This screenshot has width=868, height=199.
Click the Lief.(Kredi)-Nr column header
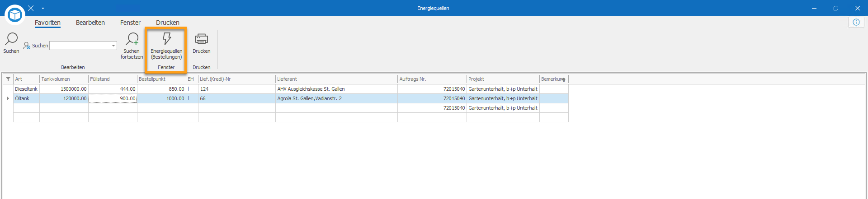coord(237,79)
